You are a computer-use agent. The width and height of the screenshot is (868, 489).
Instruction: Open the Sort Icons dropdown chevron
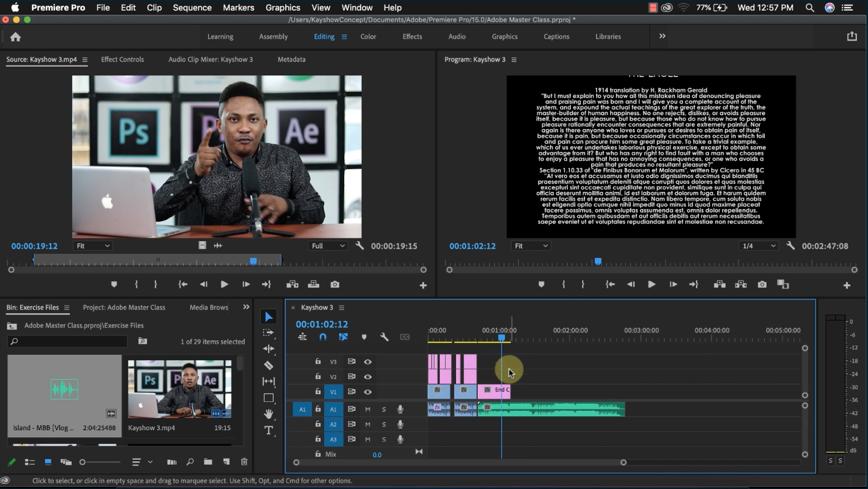[150, 462]
